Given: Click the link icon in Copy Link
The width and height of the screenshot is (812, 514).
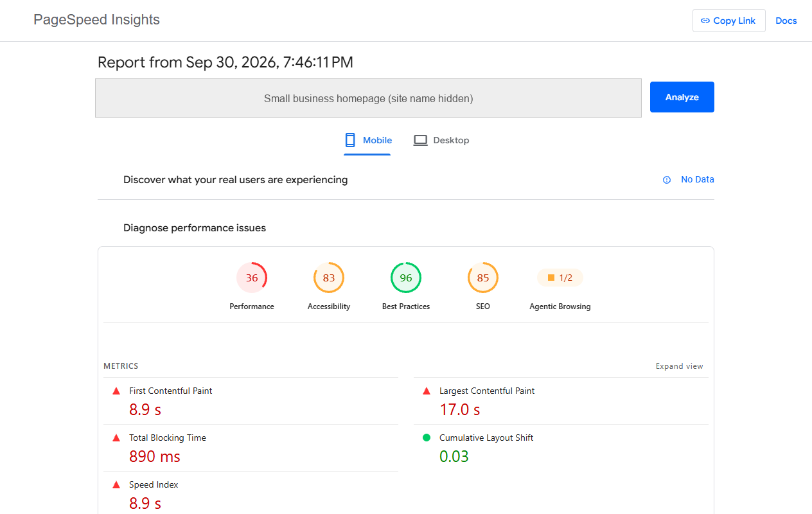Looking at the screenshot, I should pyautogui.click(x=705, y=21).
